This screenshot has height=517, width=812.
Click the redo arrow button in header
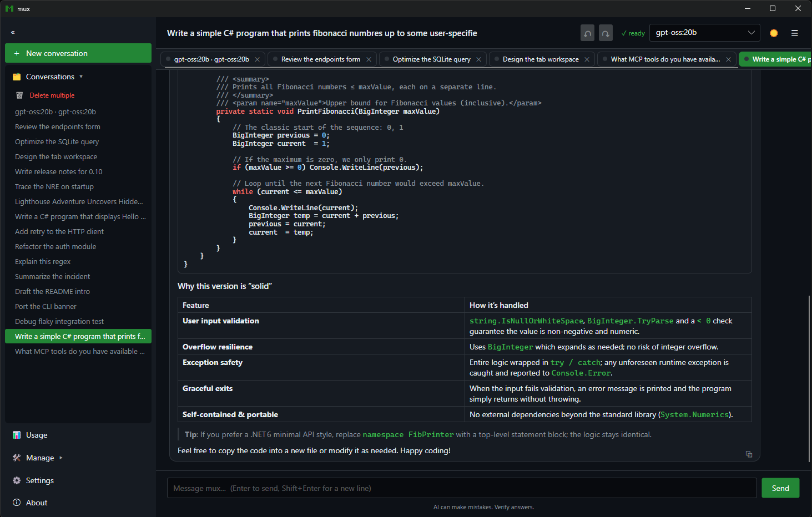pos(606,33)
